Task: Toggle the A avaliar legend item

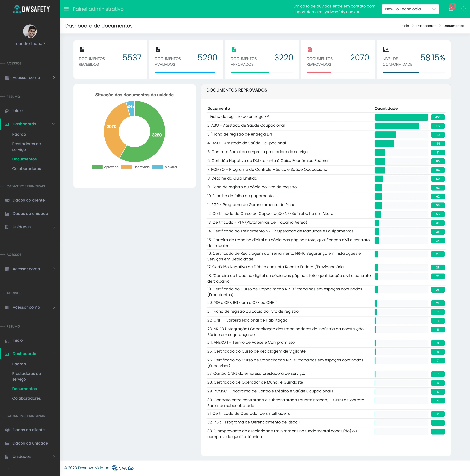Action: pyautogui.click(x=166, y=167)
